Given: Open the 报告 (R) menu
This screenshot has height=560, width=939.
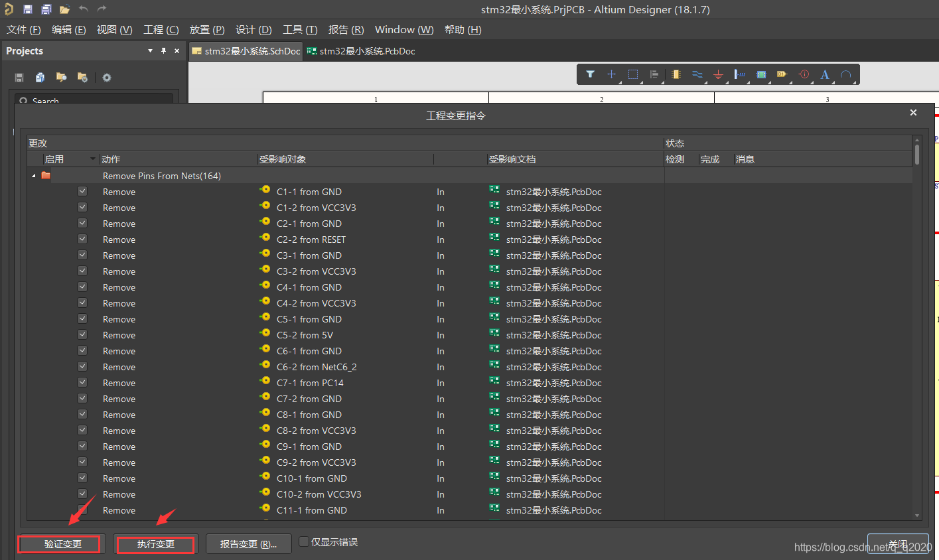Looking at the screenshot, I should (x=346, y=30).
